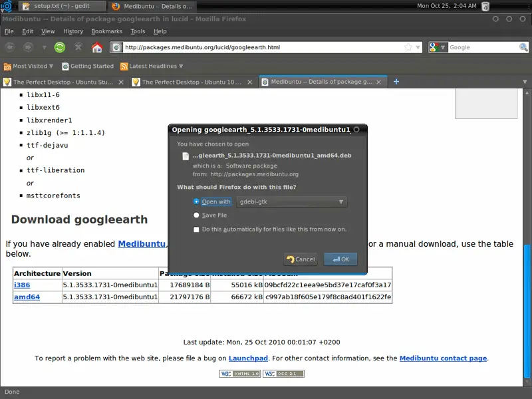The width and height of the screenshot is (532, 399).
Task: Bookmark this page with the star icon
Action: (408, 47)
